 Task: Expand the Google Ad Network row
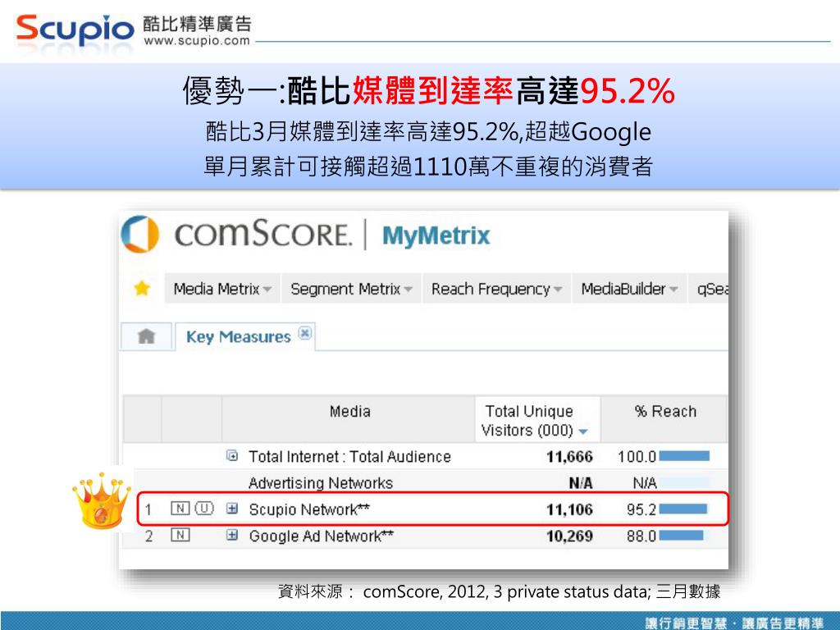pos(232,535)
